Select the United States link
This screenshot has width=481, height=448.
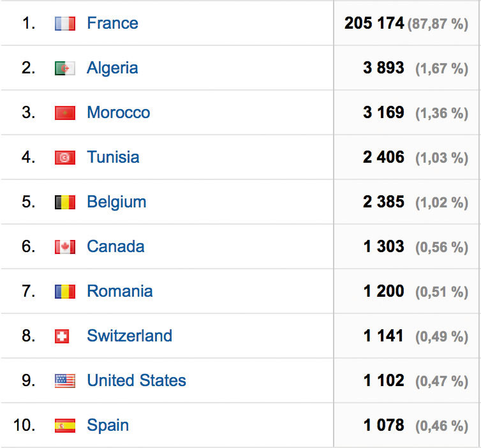coord(137,381)
